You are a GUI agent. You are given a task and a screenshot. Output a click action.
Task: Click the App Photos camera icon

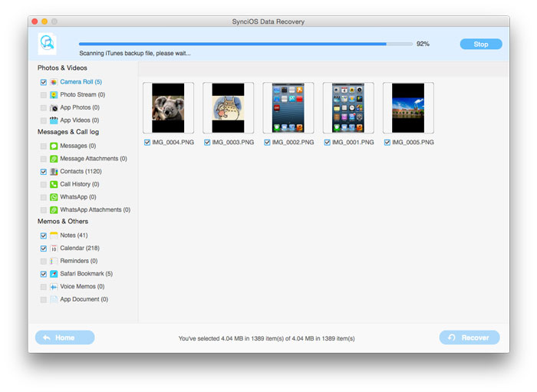[54, 108]
